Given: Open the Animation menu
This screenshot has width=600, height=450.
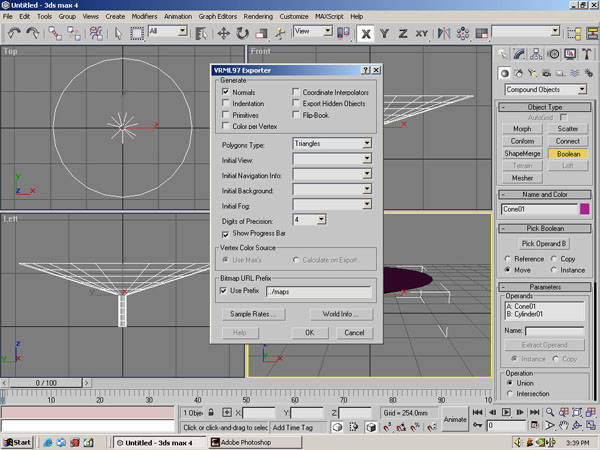Looking at the screenshot, I should pyautogui.click(x=178, y=16).
